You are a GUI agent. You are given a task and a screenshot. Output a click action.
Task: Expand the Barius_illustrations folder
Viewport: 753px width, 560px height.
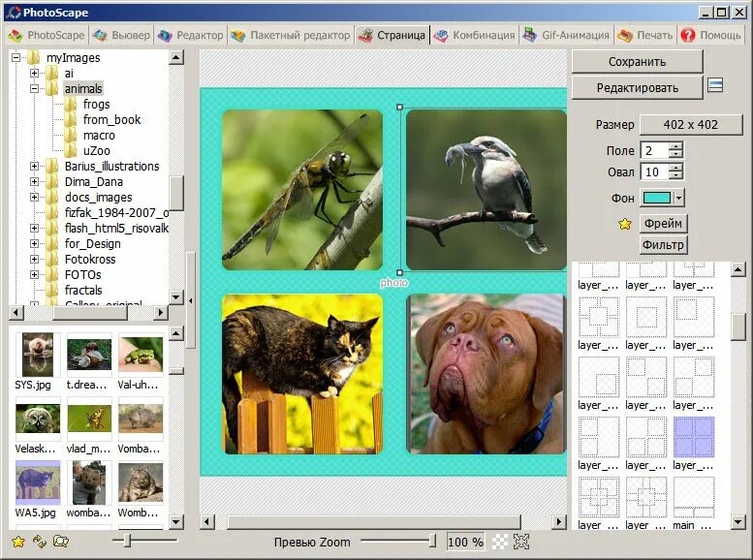34,167
